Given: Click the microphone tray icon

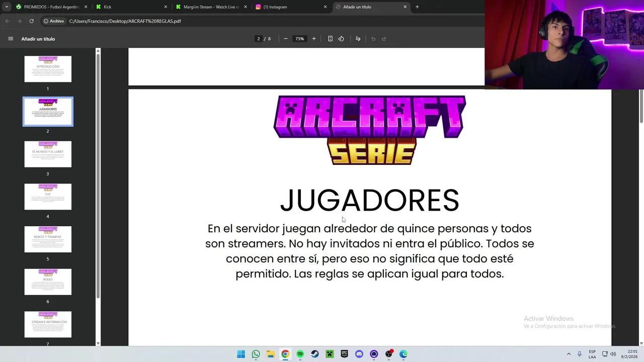Looking at the screenshot, I should (x=580, y=354).
